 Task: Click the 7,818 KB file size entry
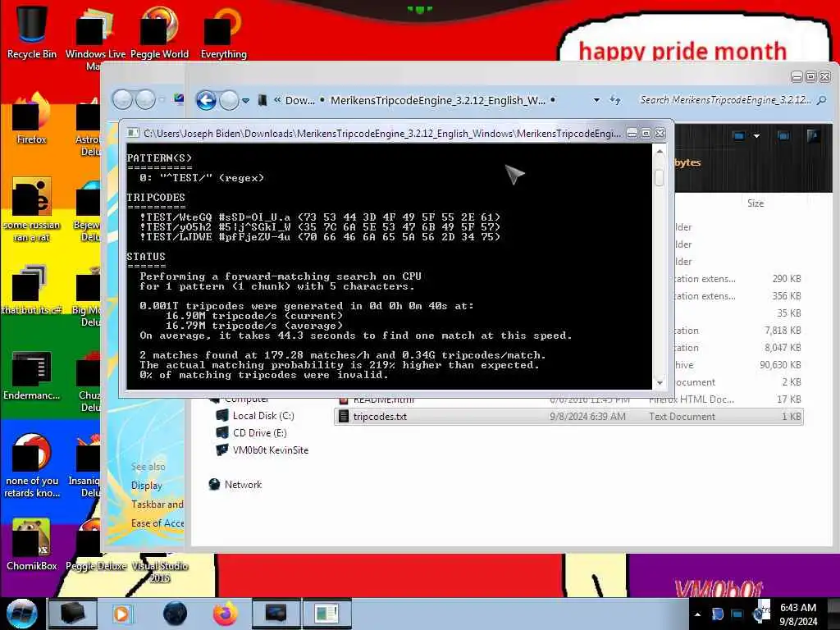click(x=782, y=331)
